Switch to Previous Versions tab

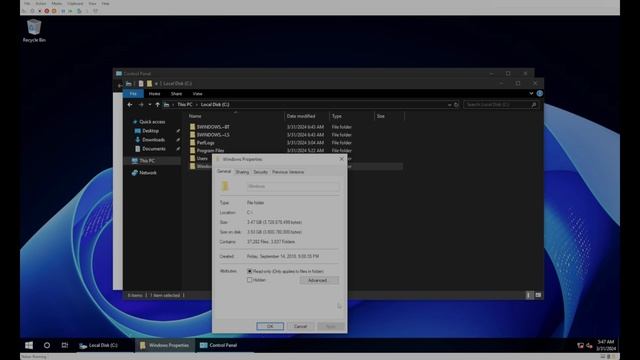tap(288, 172)
